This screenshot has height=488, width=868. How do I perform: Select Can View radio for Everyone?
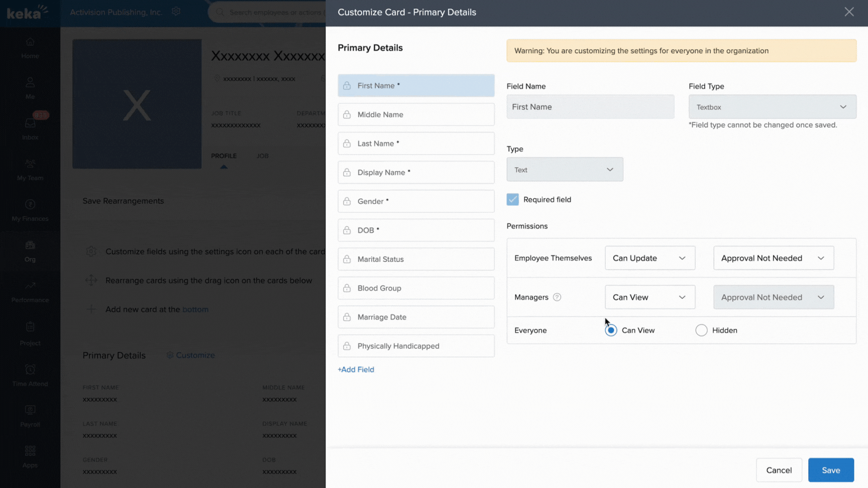(611, 330)
